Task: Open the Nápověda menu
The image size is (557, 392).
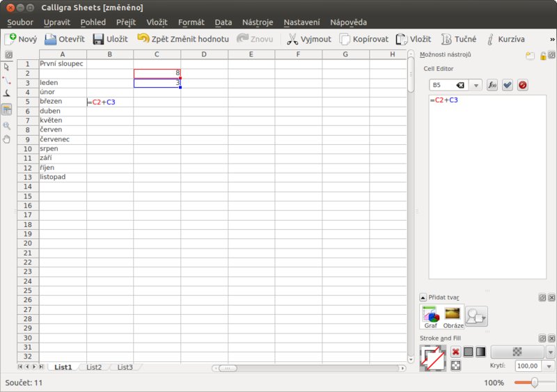Action: [x=348, y=22]
